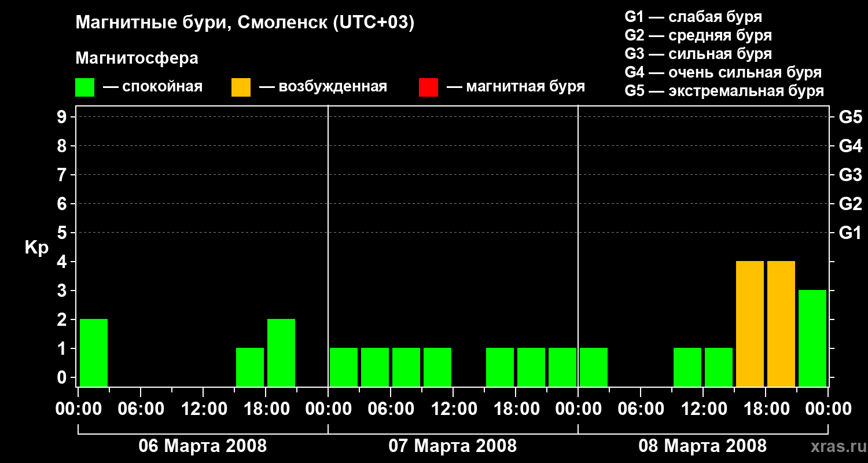Click the 08 Марта 15:00–18:00 orange bar
868x463 pixels.
pos(750,324)
